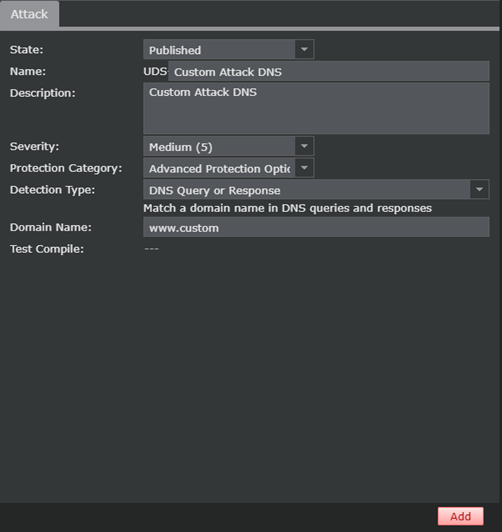Click the Name field with Custom Attack DNS
502x532 pixels.
(329, 71)
